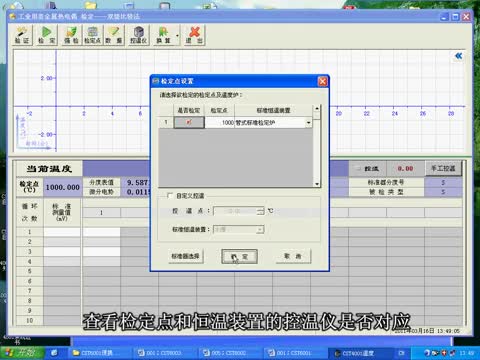Enable the 自定义控温 checkbox
The height and width of the screenshot is (360, 480).
click(170, 195)
